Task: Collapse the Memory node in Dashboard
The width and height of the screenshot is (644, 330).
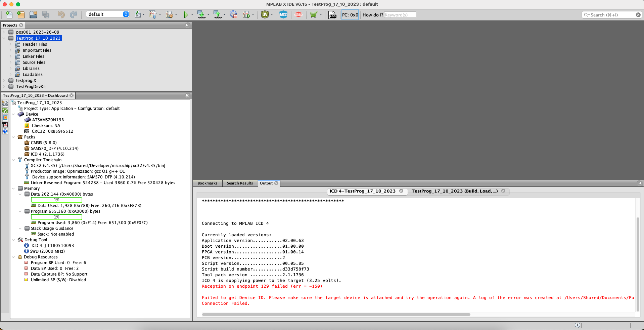Action: [13, 189]
